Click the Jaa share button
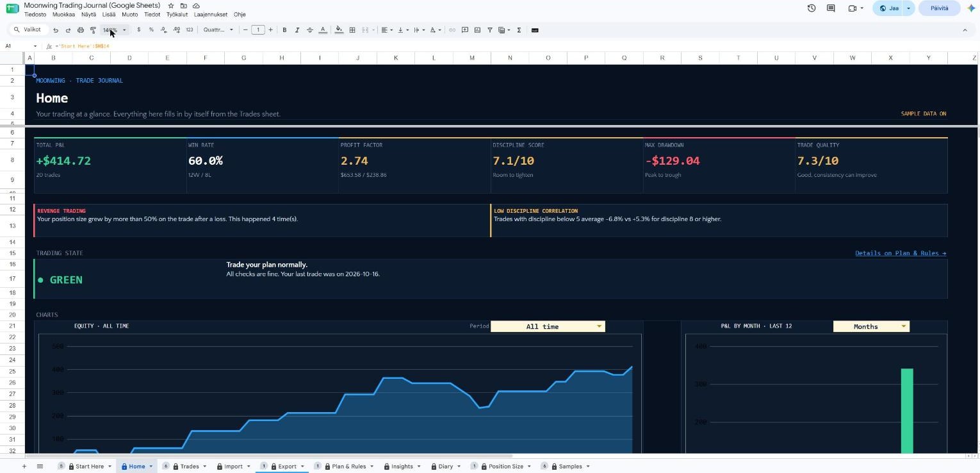This screenshot has width=980, height=473. (x=889, y=8)
